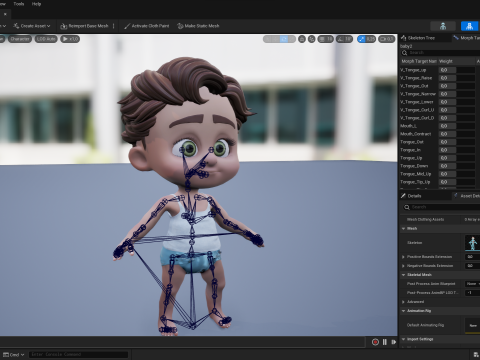The height and width of the screenshot is (360, 480).
Task: Select the Tongue_Tip_Up morph target
Action: [x=415, y=182]
